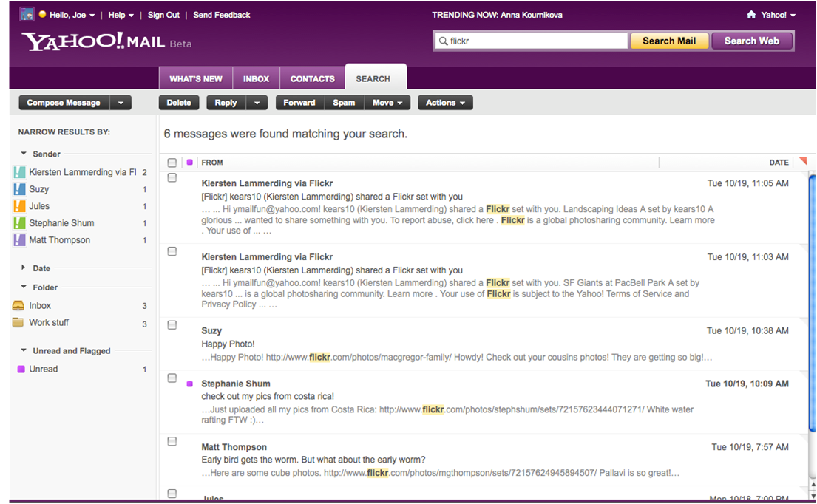Click the Sign Out link
817x504 pixels.
point(163,15)
